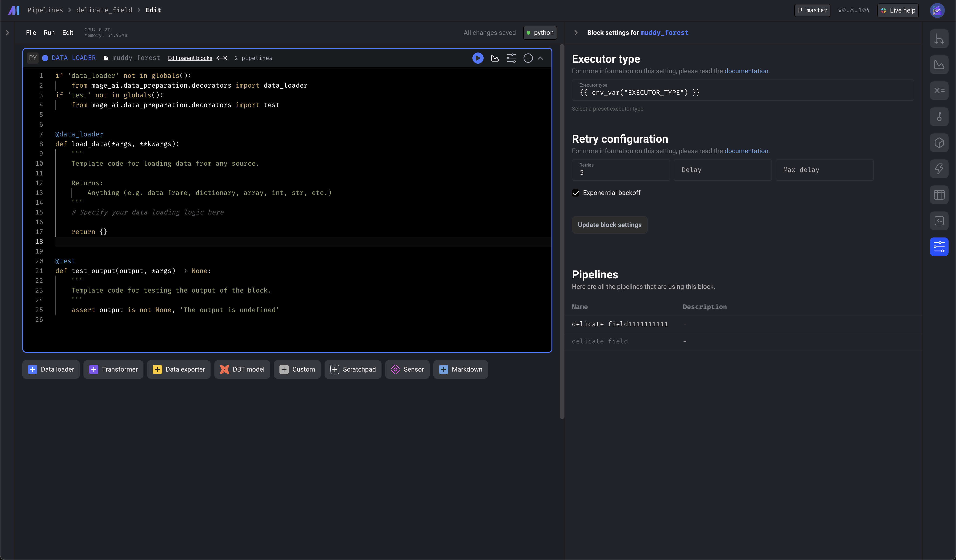Open the more options ellipsis circle icon
This screenshot has width=956, height=560.
pos(528,58)
